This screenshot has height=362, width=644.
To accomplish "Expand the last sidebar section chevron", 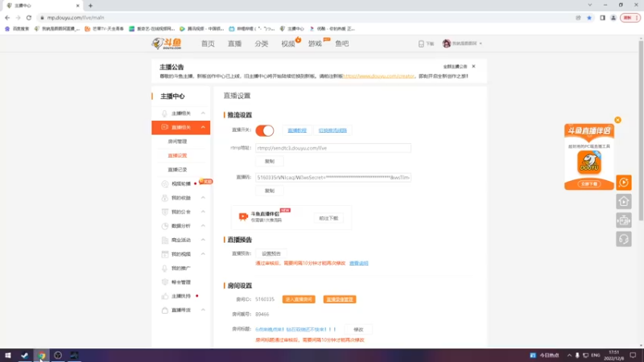I will [x=203, y=311].
